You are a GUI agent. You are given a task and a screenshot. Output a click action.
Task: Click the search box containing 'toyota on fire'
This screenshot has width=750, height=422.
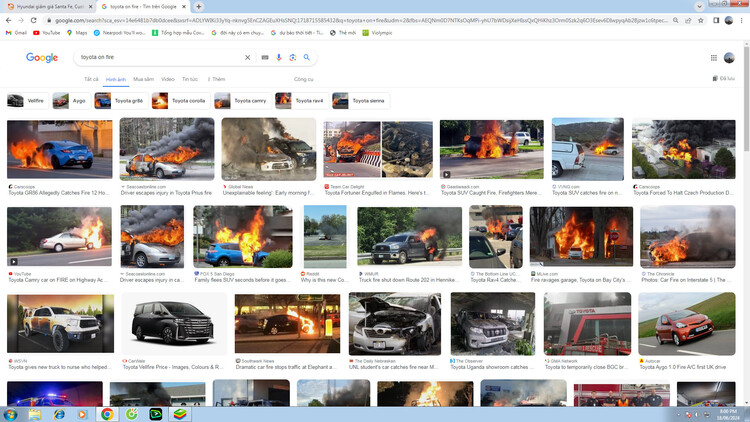[160, 57]
